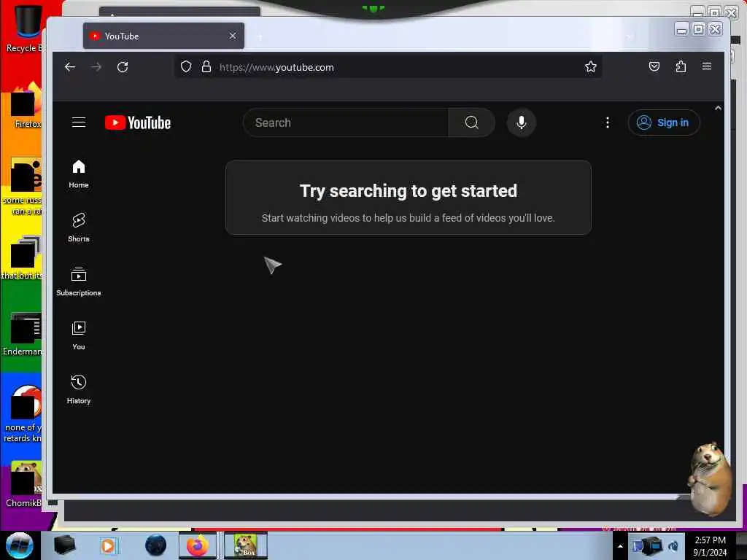The height and width of the screenshot is (560, 747).
Task: View site security padlock info
Action: point(206,66)
